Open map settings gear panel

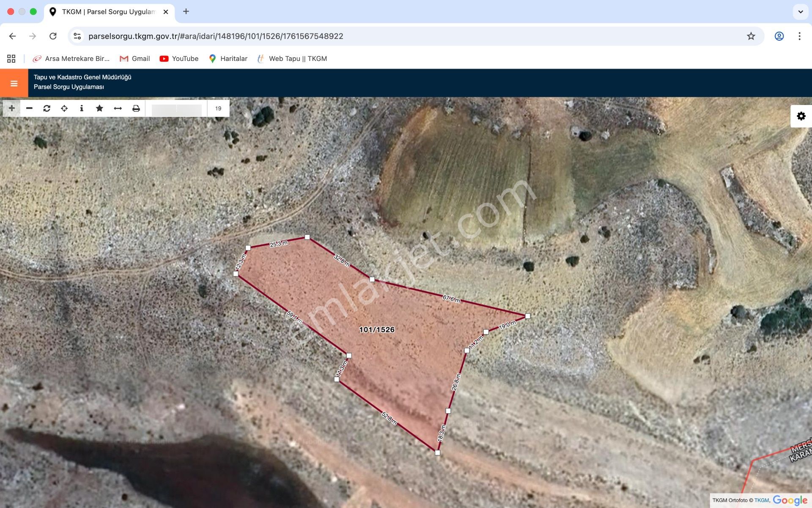click(x=801, y=116)
